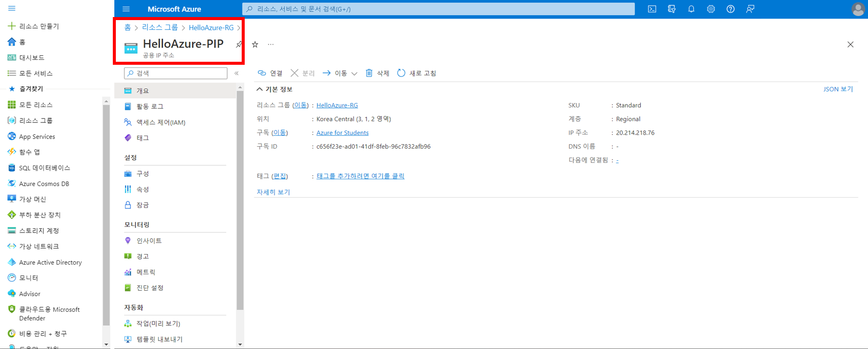Focus the global Azure search bar
The height and width of the screenshot is (349, 868).
(x=438, y=9)
